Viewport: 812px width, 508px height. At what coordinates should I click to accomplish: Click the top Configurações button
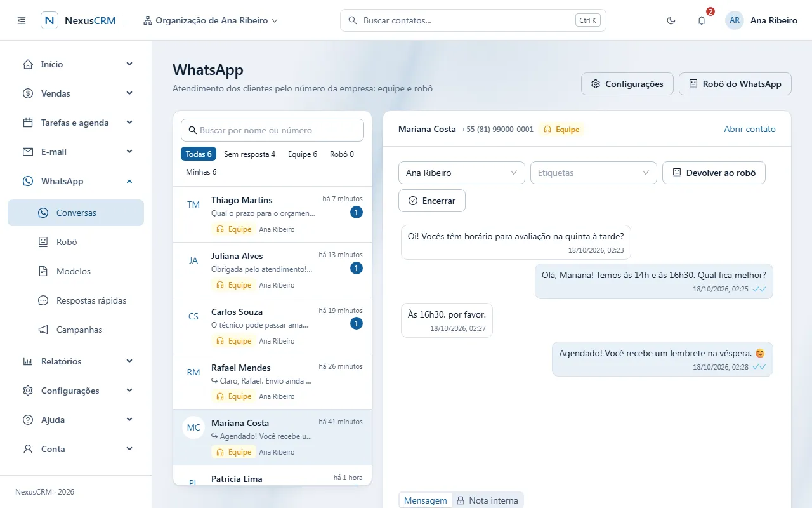(627, 84)
